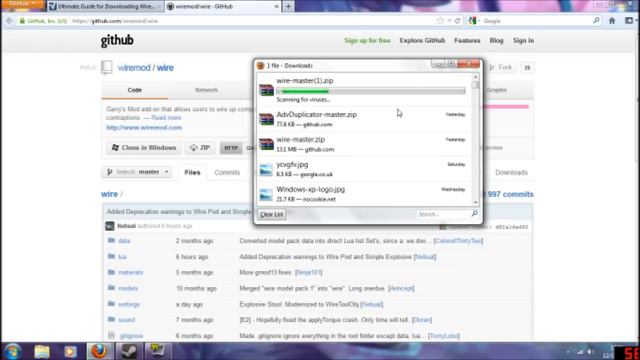
Task: Open the wire repository name link
Action: coord(165,68)
